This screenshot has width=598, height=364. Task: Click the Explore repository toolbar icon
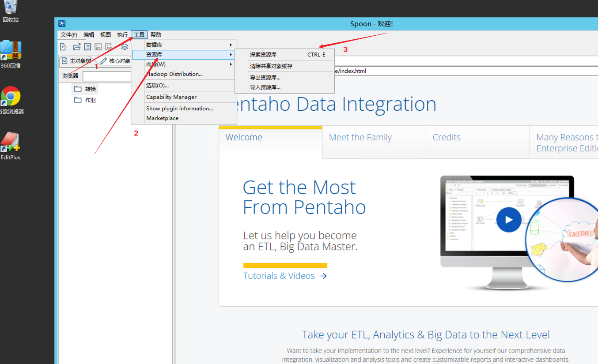coord(87,47)
